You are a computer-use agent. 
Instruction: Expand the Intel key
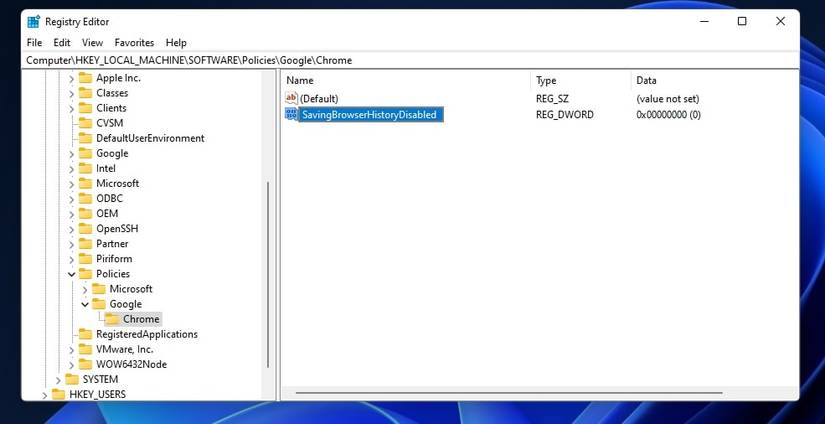click(72, 169)
